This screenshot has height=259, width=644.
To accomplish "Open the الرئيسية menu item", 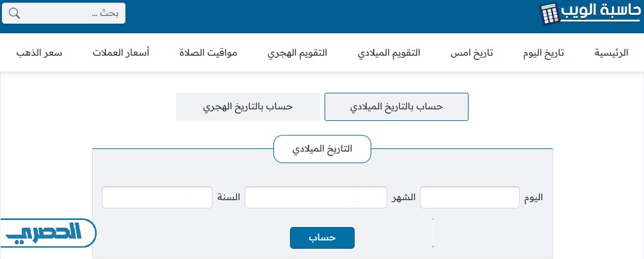I will pyautogui.click(x=611, y=53).
